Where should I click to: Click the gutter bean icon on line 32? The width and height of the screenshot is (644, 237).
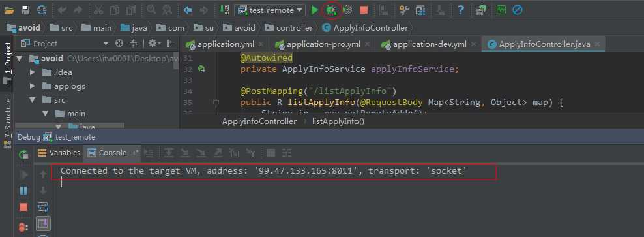(x=201, y=69)
